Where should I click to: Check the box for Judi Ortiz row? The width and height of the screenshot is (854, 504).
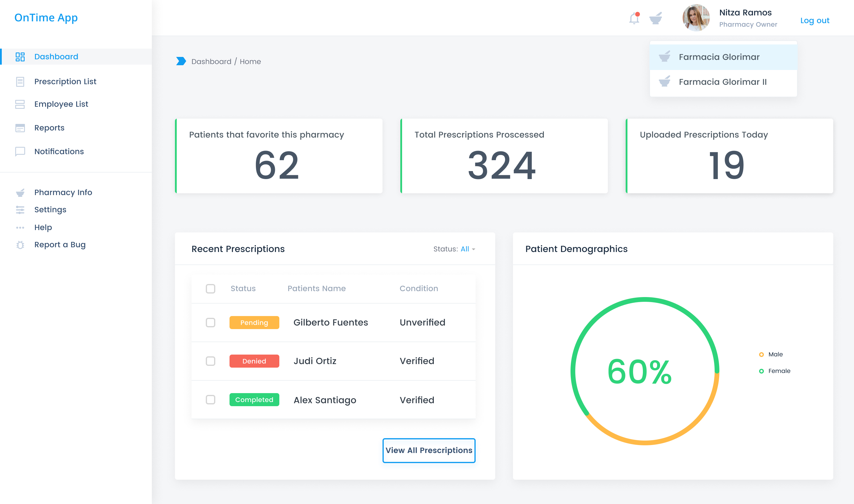211,361
